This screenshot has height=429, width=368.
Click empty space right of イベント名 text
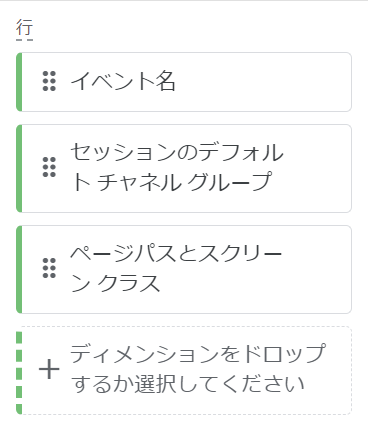[263, 82]
